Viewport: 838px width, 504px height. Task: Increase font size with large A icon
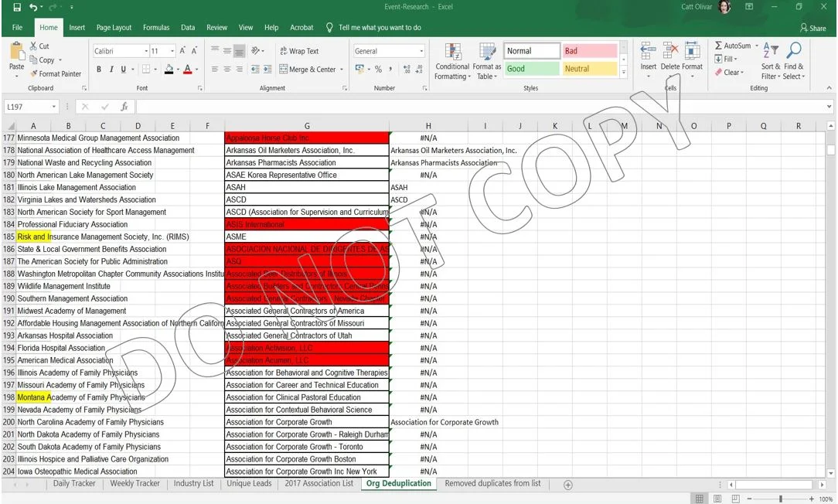[x=182, y=51]
